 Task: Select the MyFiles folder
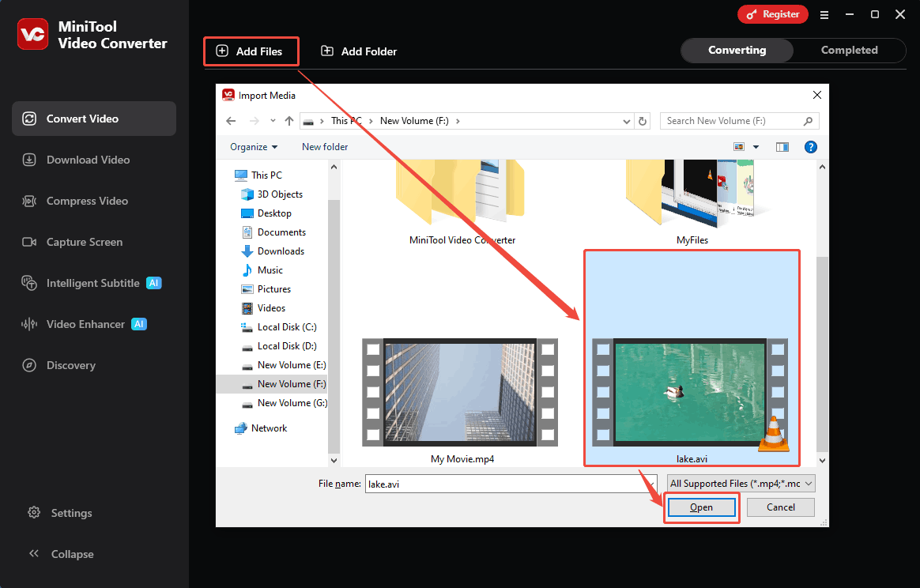(692, 202)
